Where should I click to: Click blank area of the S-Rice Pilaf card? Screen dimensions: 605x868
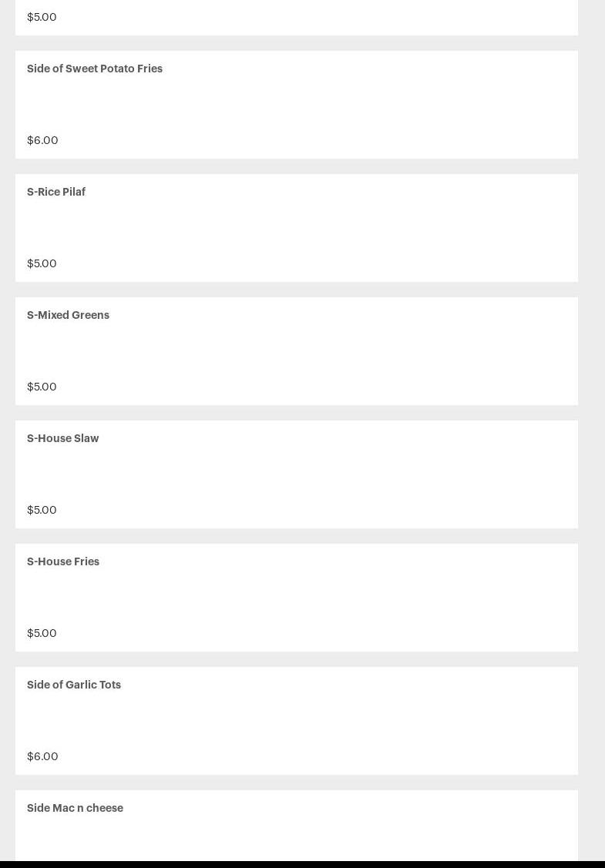click(x=347, y=228)
